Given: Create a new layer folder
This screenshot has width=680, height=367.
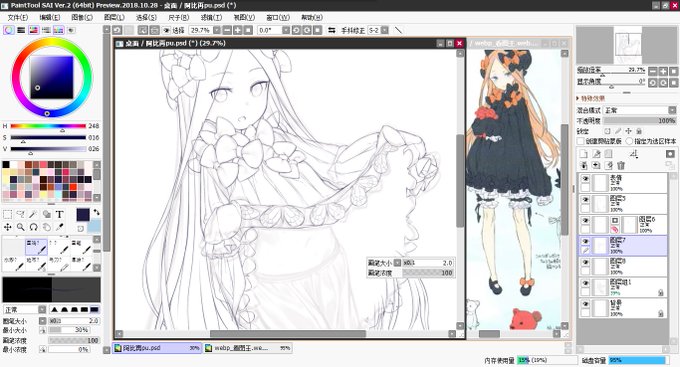Looking at the screenshot, I should (609, 154).
